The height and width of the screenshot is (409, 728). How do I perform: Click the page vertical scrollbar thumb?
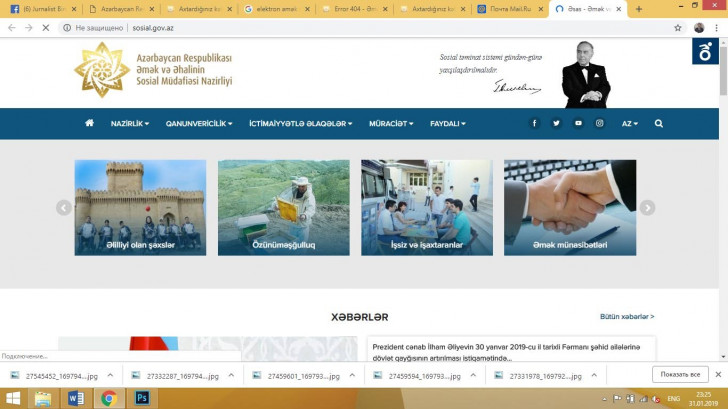coord(723,70)
